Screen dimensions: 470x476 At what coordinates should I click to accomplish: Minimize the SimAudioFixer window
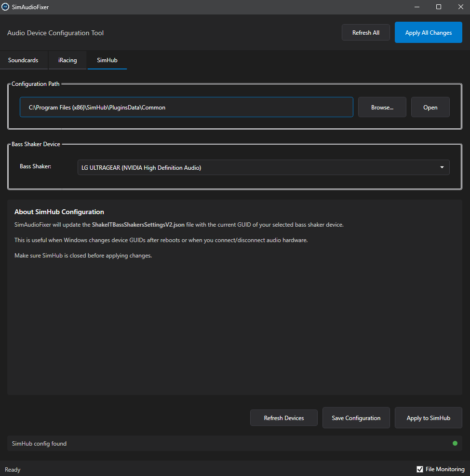point(416,7)
